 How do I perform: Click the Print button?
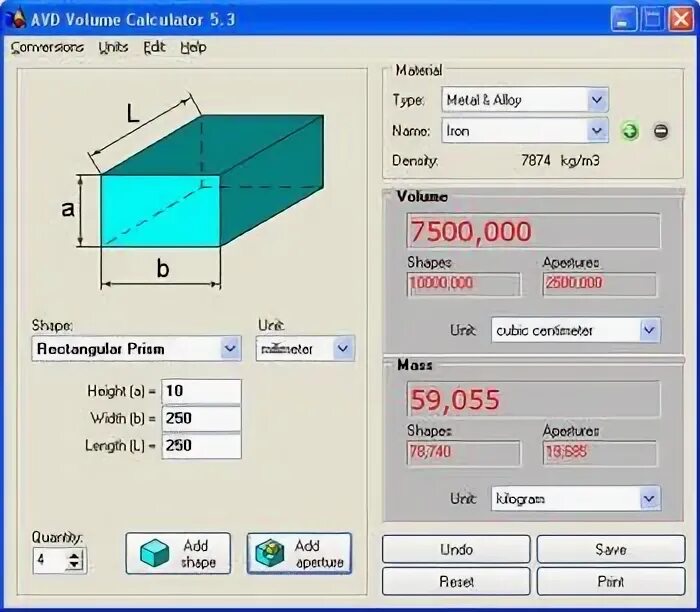pyautogui.click(x=611, y=581)
